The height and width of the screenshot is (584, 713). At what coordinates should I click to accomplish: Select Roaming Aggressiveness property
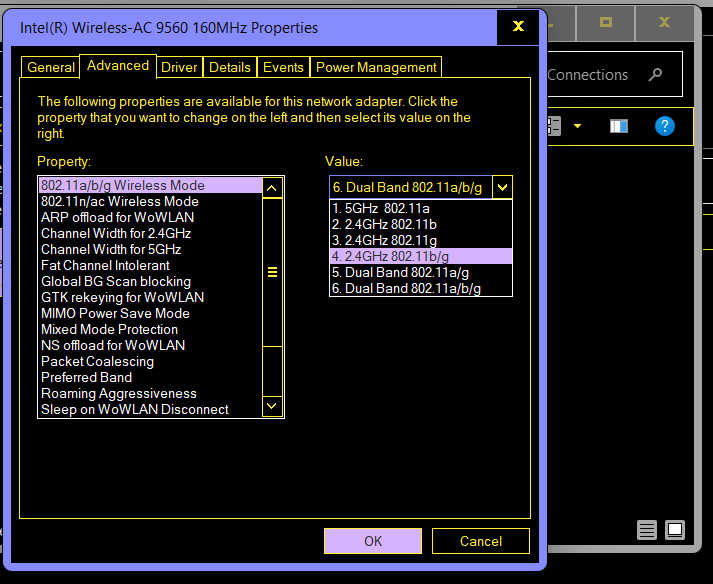[x=150, y=393]
